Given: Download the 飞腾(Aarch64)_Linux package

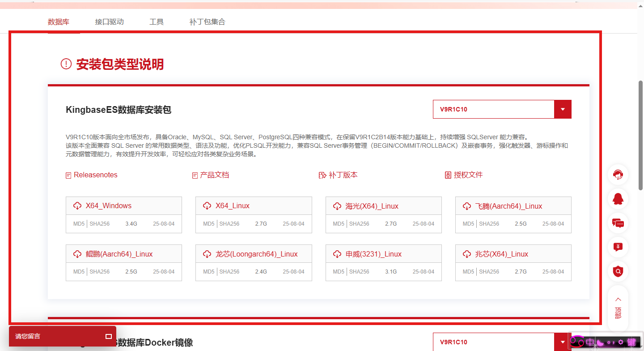Looking at the screenshot, I should click(508, 206).
